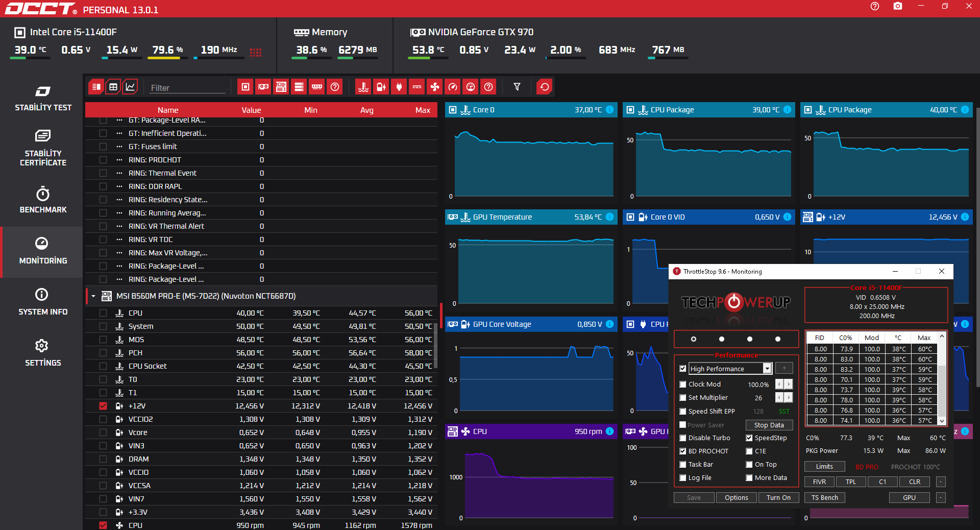Collapse the MSI B560M PRO-E sensor group

pos(93,296)
